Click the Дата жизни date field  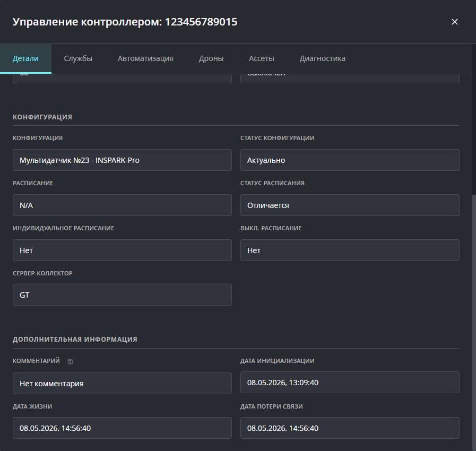coord(122,428)
